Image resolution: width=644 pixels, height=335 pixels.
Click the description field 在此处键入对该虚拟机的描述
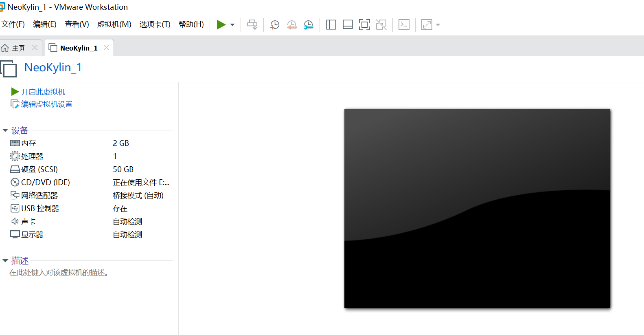(59, 273)
